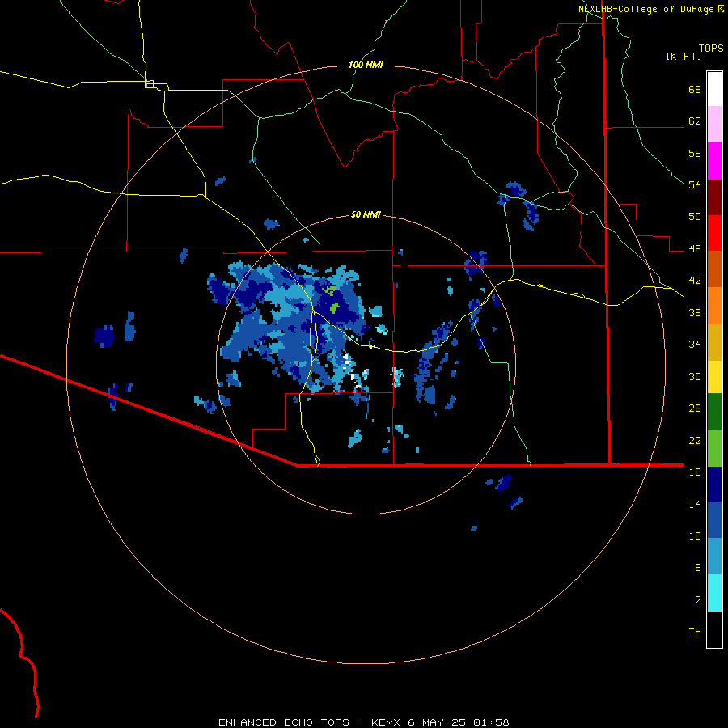Click the "NEXLAB-College of DuPage" label

(645, 9)
